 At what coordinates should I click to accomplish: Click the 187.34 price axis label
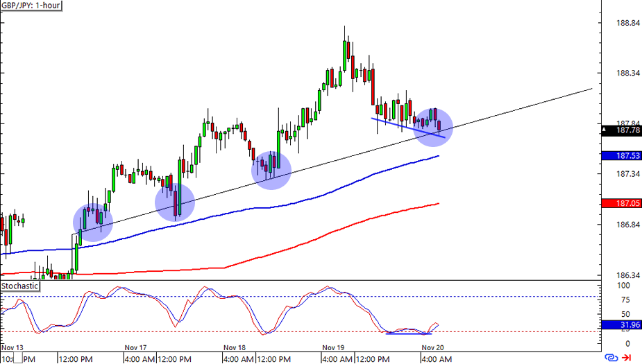[627, 174]
